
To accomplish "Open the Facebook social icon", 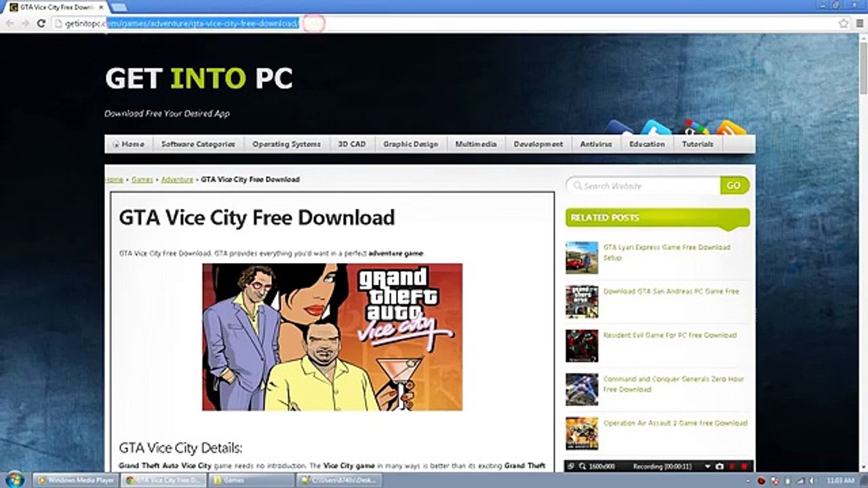I will click(x=618, y=128).
